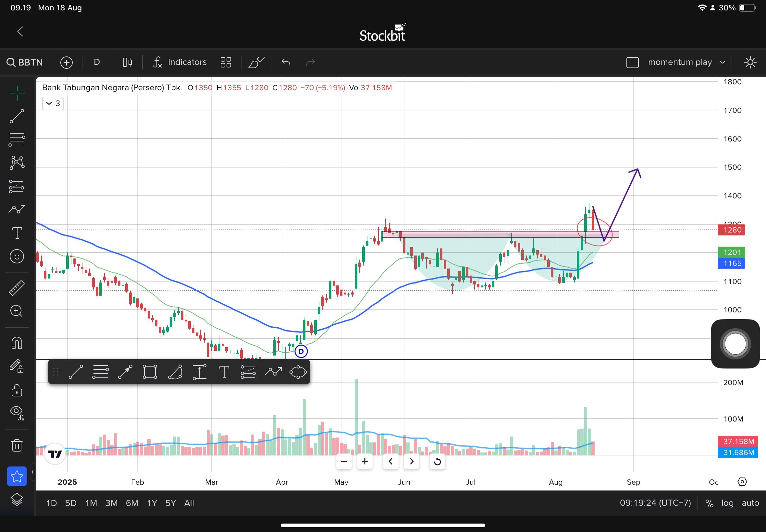Switch to the 5Y range
766x532 pixels.
click(x=171, y=503)
